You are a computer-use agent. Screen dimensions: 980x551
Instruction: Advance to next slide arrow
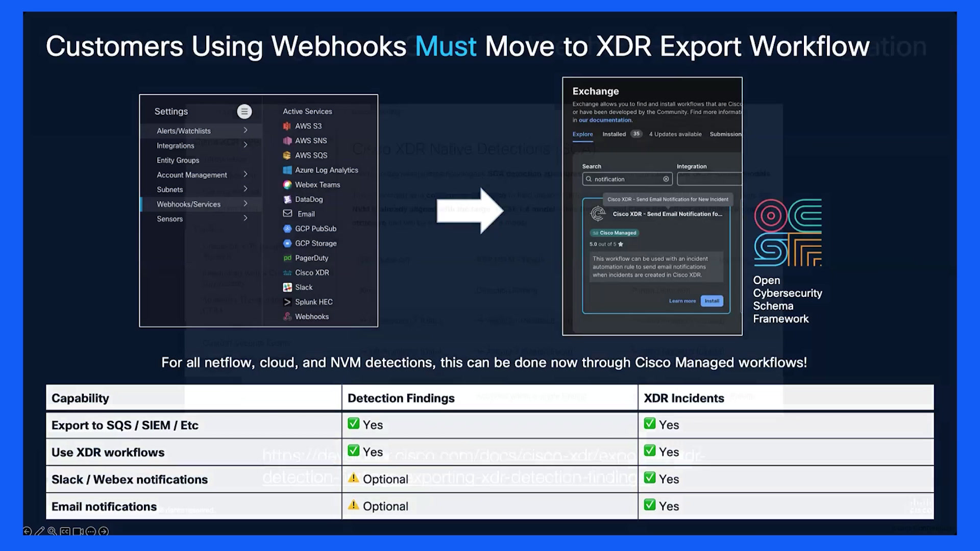(104, 531)
